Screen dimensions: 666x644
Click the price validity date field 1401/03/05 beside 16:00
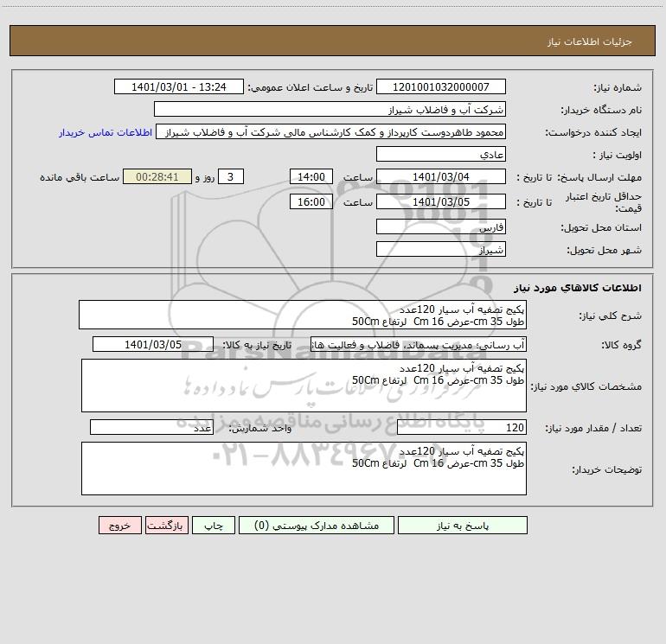click(441, 201)
